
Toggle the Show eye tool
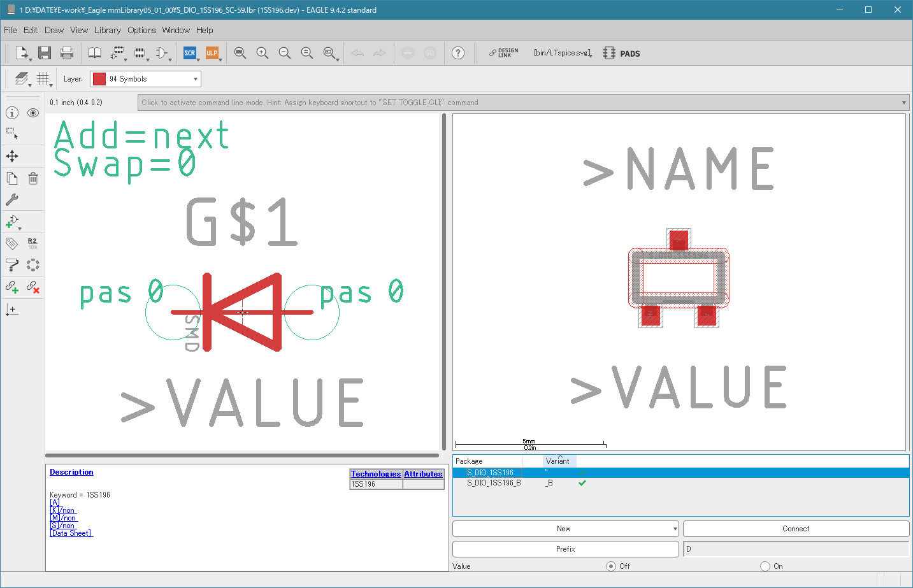pos(33,113)
